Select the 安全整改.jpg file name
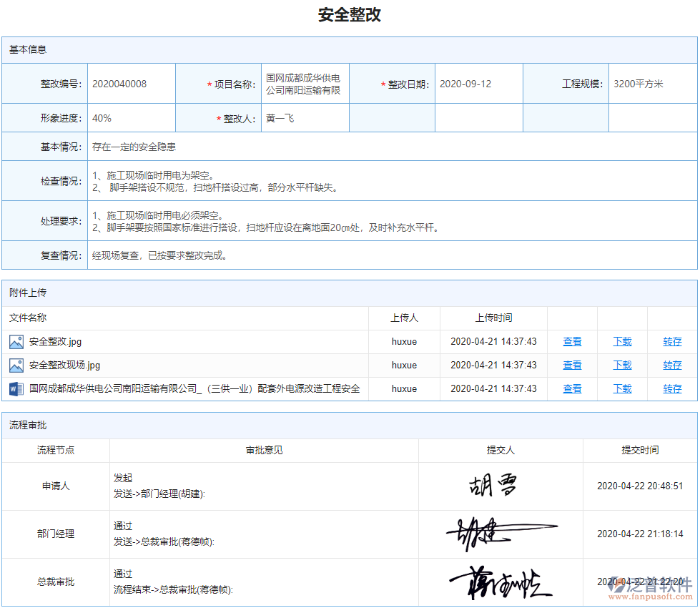Viewport: 700px width, 608px height. click(x=56, y=341)
